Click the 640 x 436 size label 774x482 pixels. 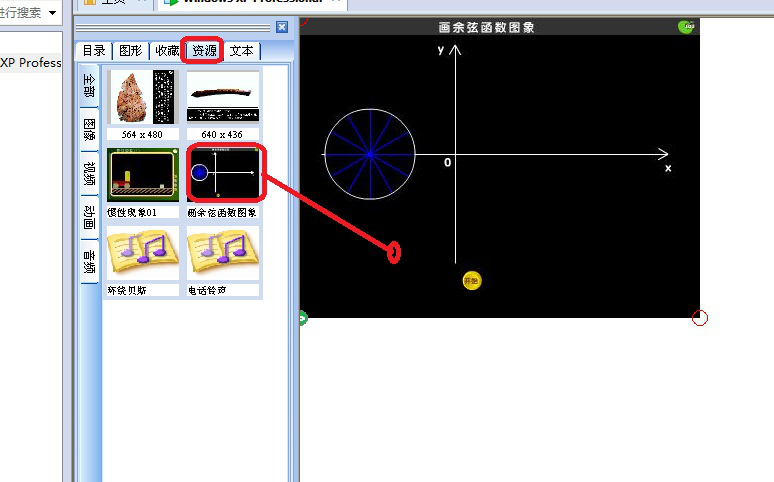click(222, 134)
